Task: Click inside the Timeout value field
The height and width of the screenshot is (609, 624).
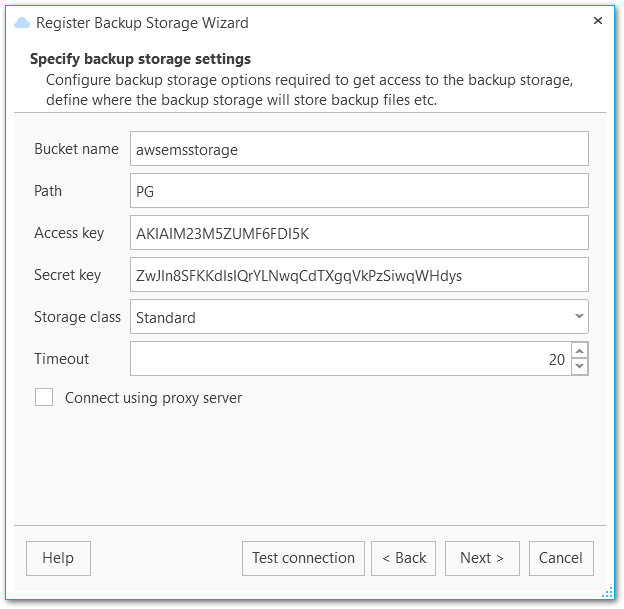Action: coord(349,359)
